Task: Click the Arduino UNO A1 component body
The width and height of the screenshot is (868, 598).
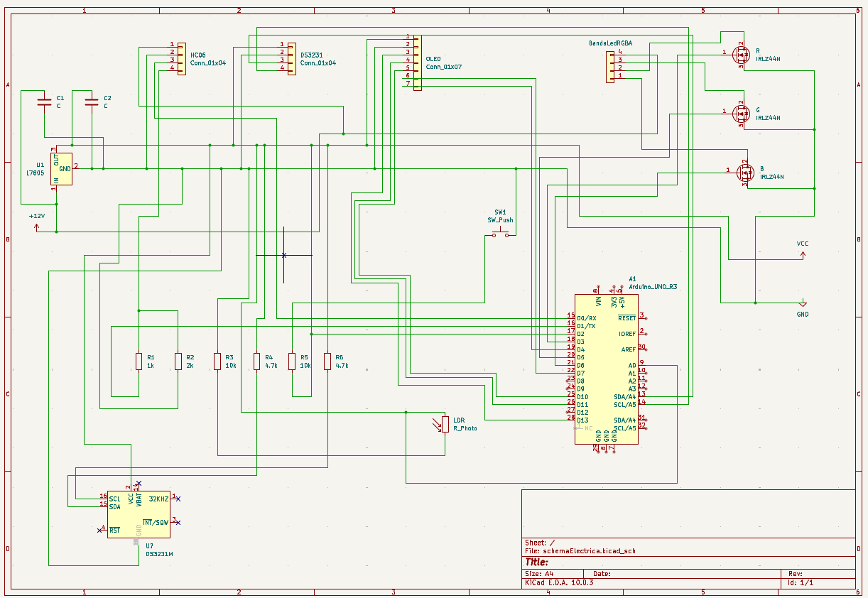Action: 606,369
